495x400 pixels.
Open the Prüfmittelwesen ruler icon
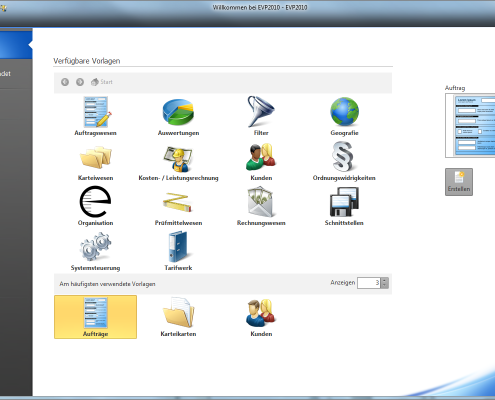click(178, 206)
